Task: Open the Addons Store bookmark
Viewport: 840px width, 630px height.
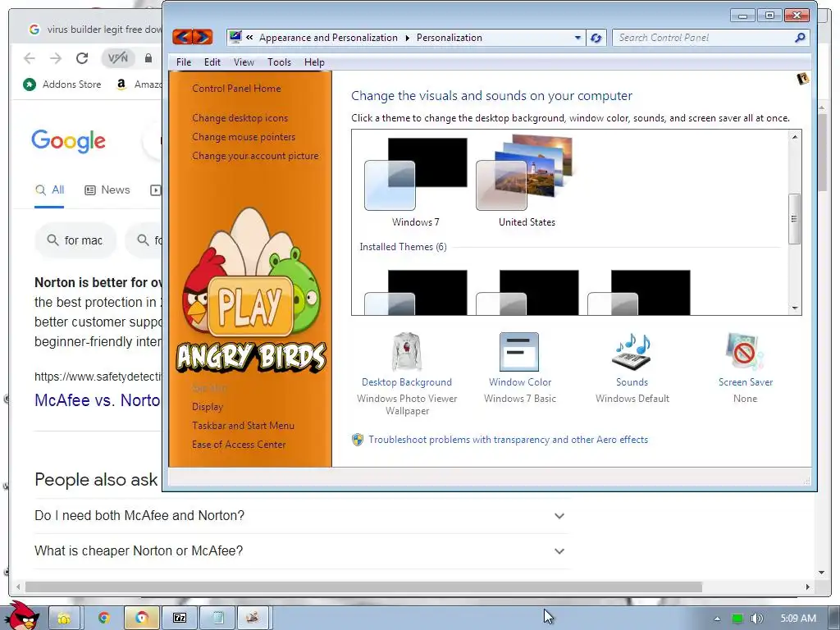Action: tap(62, 84)
